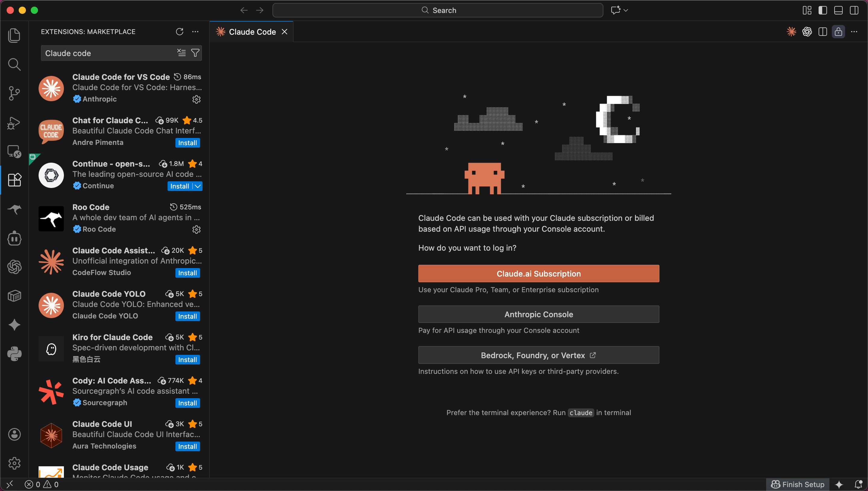Open the Claude Code icon in editor toolbar
This screenshot has height=491, width=868.
[x=791, y=32]
